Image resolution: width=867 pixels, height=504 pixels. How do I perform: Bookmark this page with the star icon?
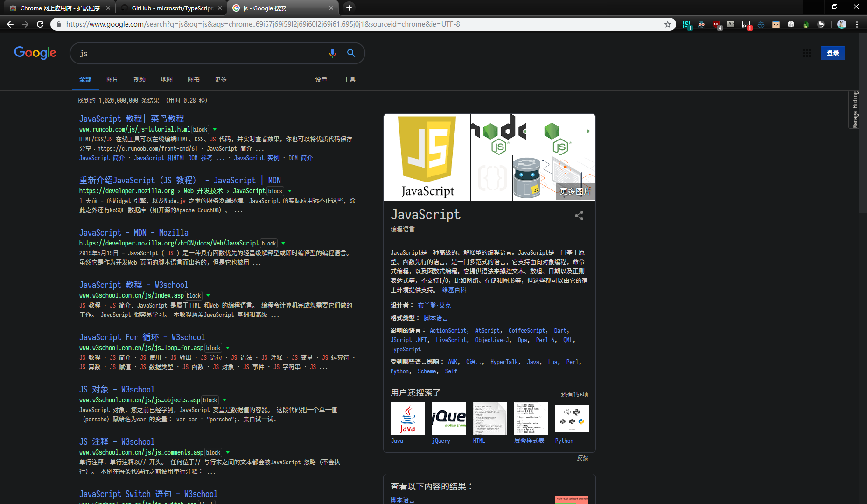point(668,24)
